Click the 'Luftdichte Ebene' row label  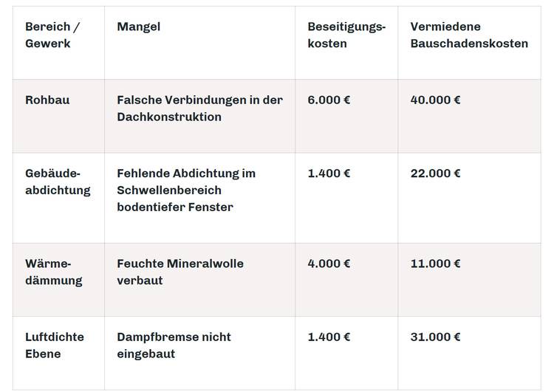(x=55, y=345)
